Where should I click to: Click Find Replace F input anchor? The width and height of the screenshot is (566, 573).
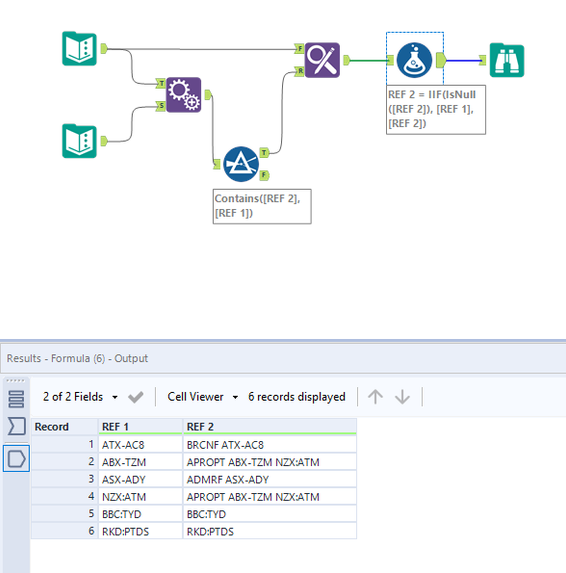point(299,48)
